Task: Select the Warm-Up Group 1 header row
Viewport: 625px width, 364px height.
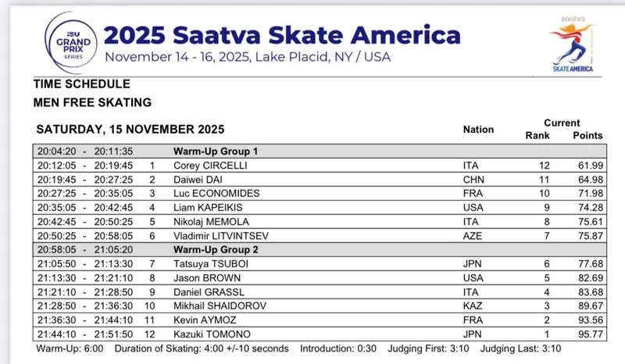Action: point(215,151)
